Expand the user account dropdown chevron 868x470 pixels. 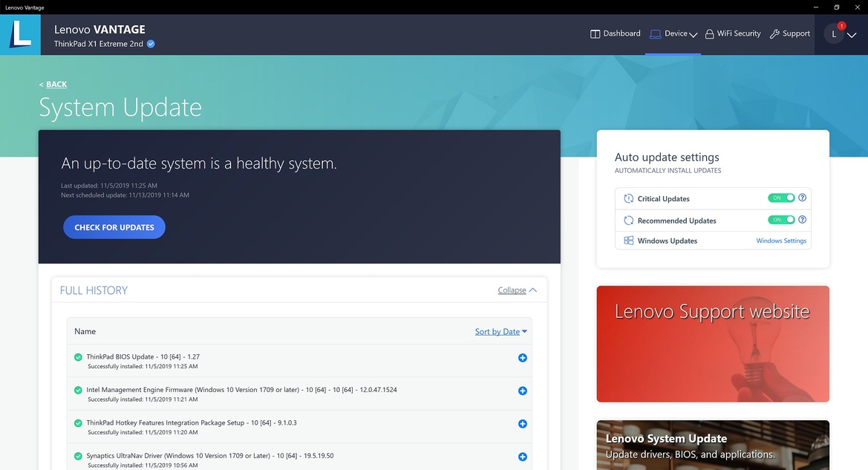(x=852, y=35)
